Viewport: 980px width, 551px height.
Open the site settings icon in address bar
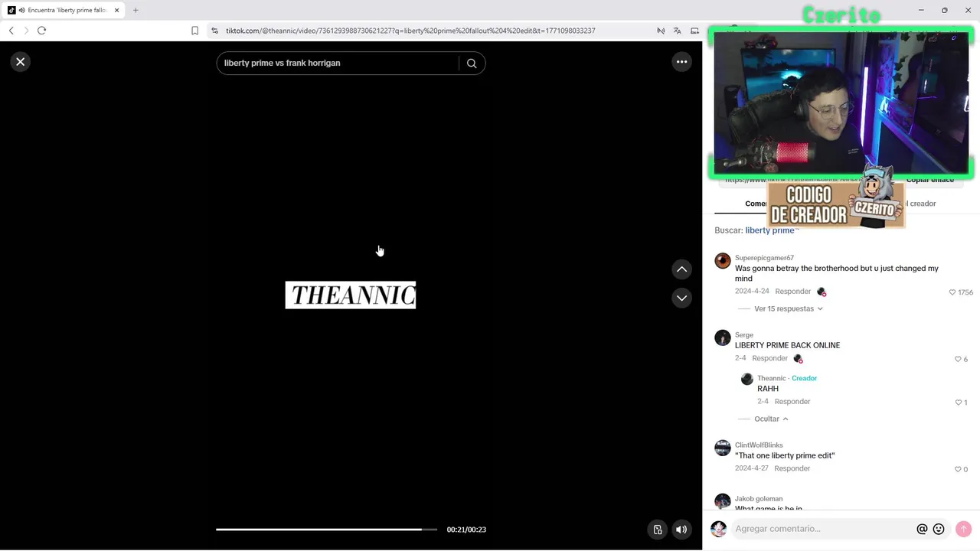(x=214, y=31)
